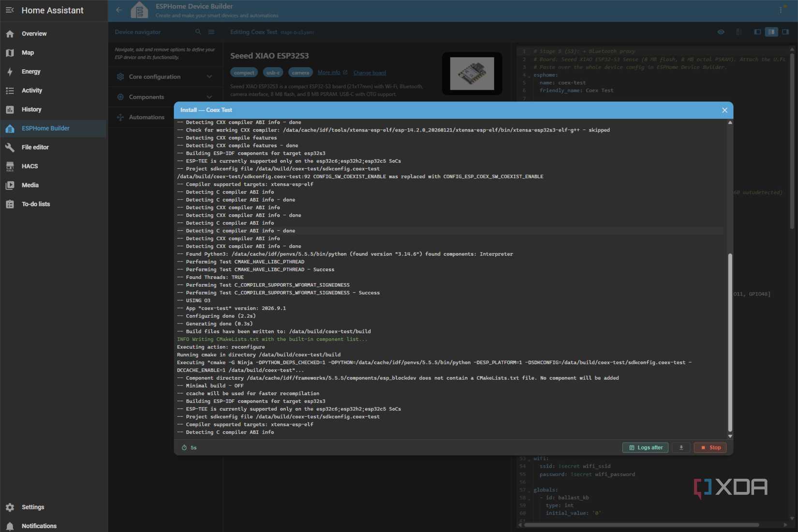The width and height of the screenshot is (798, 532).
Task: Expand the Components section
Action: tap(165, 97)
